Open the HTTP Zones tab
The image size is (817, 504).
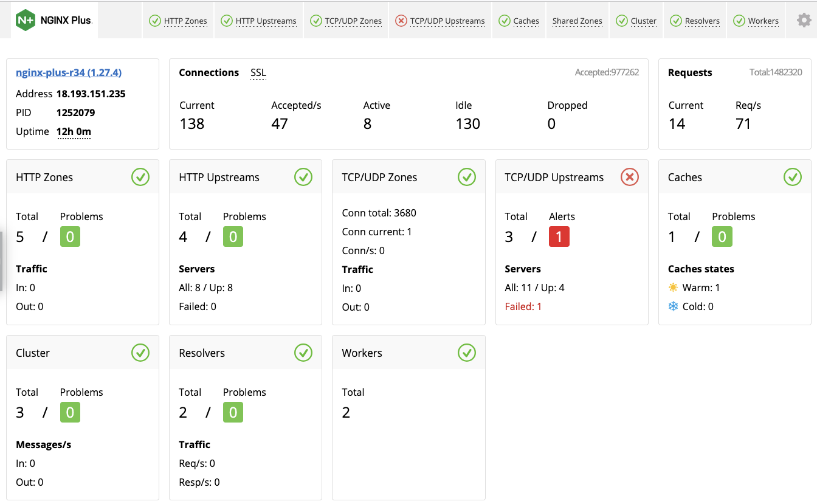pyautogui.click(x=178, y=21)
